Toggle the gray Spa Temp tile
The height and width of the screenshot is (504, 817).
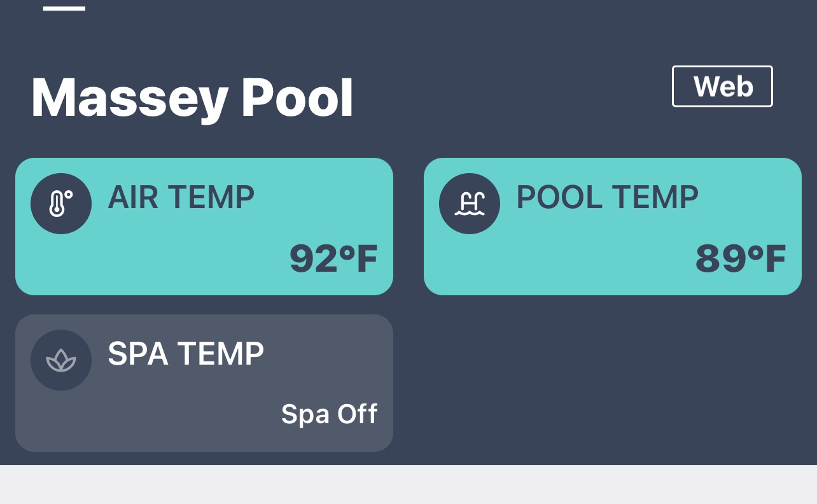pos(204,383)
